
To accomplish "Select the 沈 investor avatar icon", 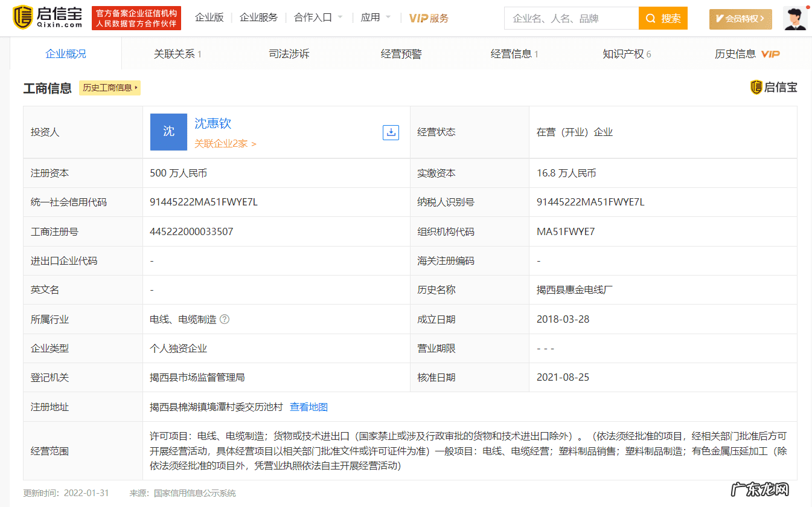I will click(x=168, y=132).
